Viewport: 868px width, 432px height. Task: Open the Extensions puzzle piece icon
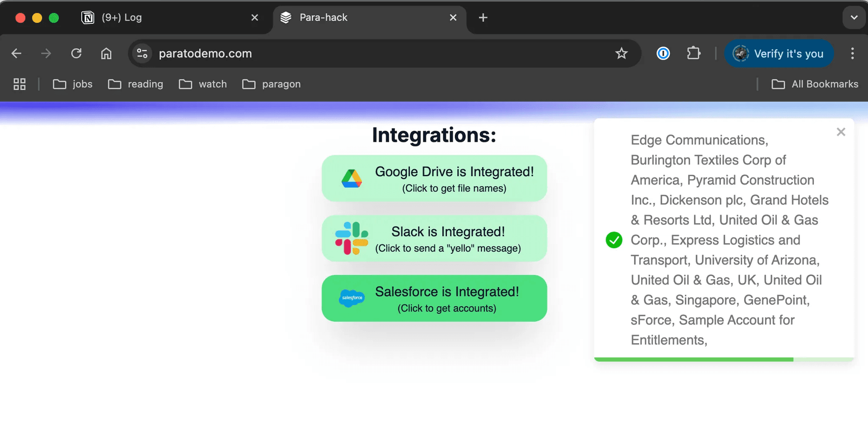(693, 53)
